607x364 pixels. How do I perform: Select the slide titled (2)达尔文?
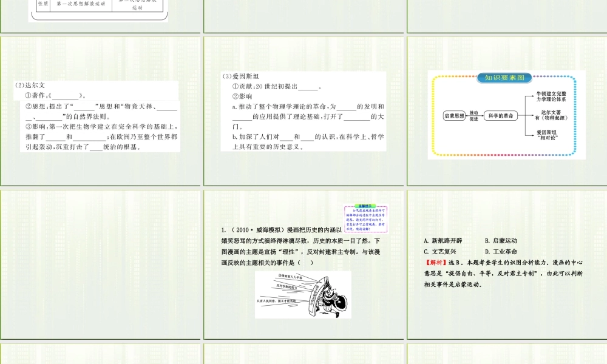100,111
